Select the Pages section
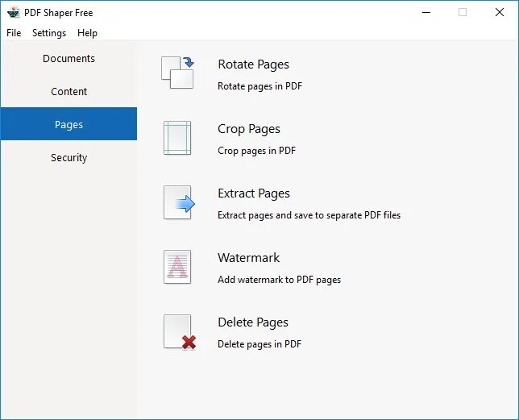519x420 pixels. click(x=69, y=124)
